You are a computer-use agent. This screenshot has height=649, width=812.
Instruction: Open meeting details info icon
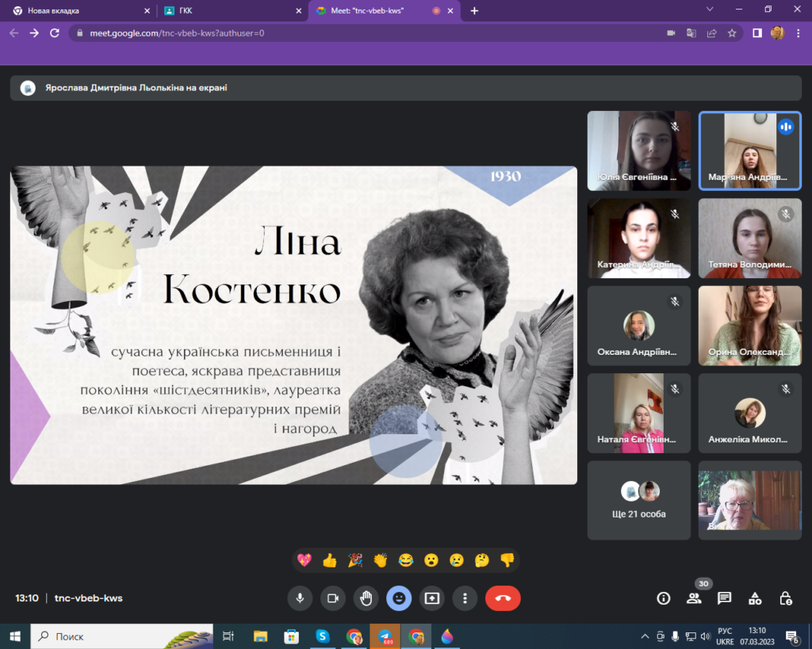coord(664,598)
